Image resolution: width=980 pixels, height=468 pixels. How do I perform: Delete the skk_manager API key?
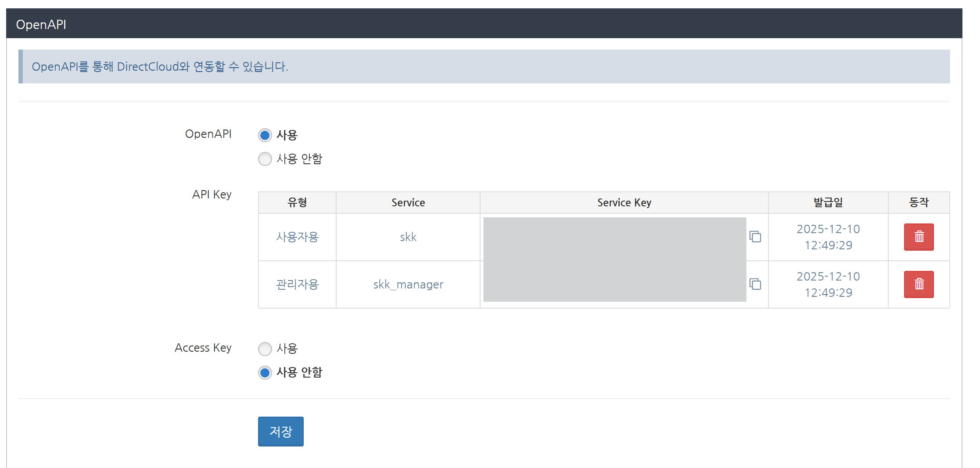tap(919, 284)
